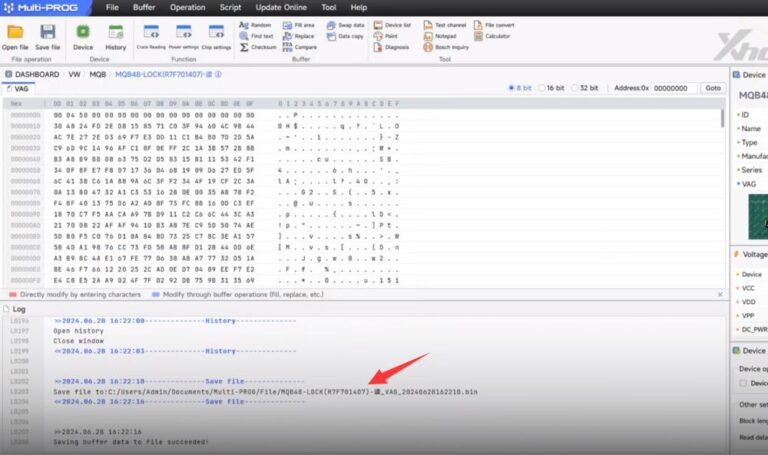Click the Swap data tool
This screenshot has width=768, height=455.
coord(346,24)
